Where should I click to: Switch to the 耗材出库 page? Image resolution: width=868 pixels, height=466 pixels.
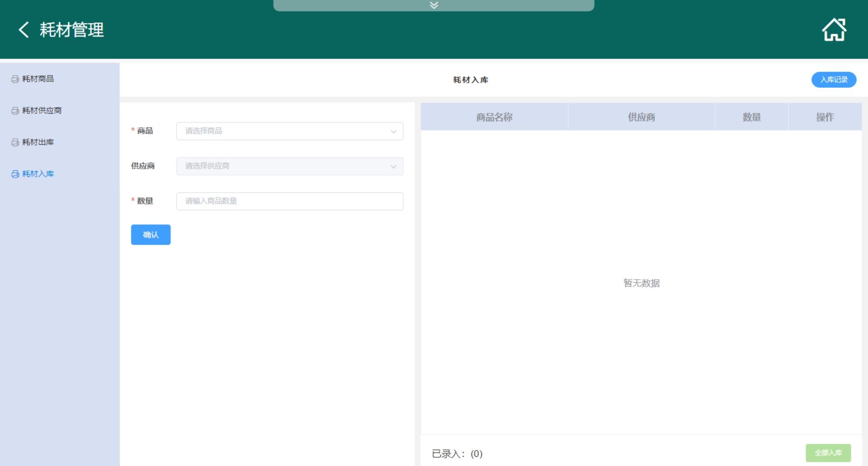[38, 142]
